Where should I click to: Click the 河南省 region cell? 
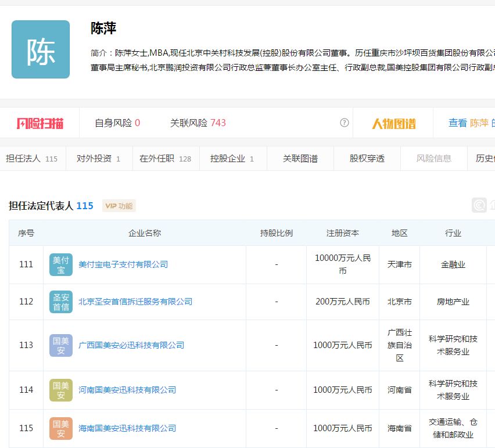point(399,390)
